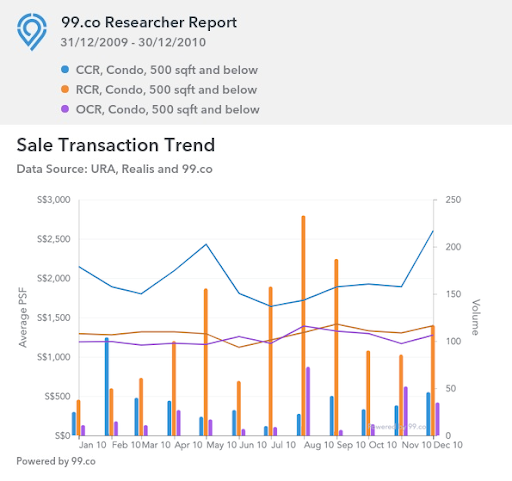Click the orange Sep 10 volume bar
512x481 pixels.
pos(336,347)
